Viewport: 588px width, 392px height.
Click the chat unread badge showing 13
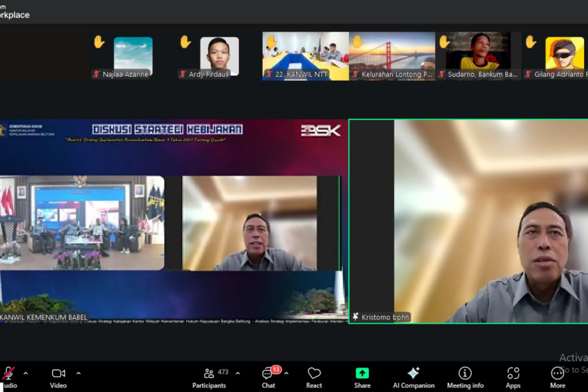(276, 369)
